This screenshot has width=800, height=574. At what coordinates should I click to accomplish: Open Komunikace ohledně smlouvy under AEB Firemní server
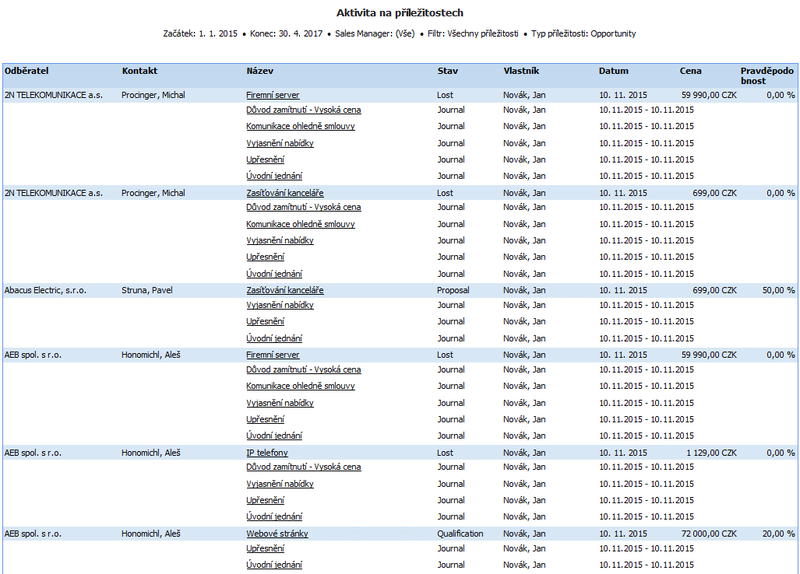click(x=300, y=386)
